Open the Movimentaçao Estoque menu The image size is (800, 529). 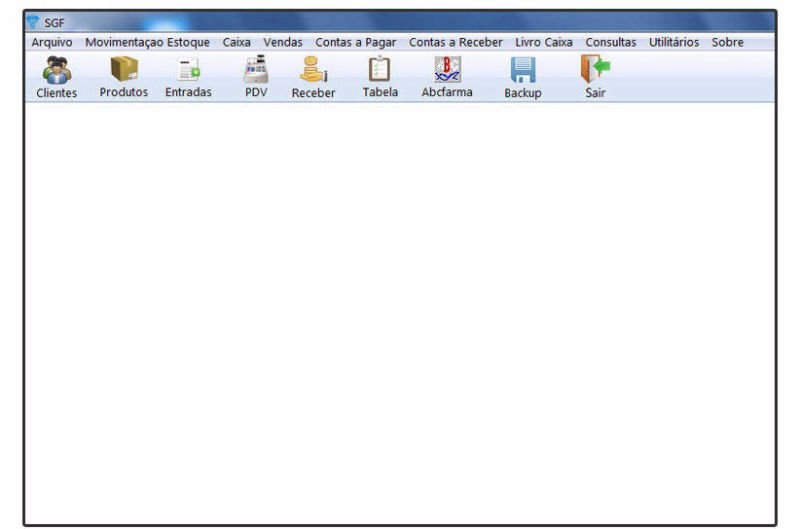tap(147, 43)
